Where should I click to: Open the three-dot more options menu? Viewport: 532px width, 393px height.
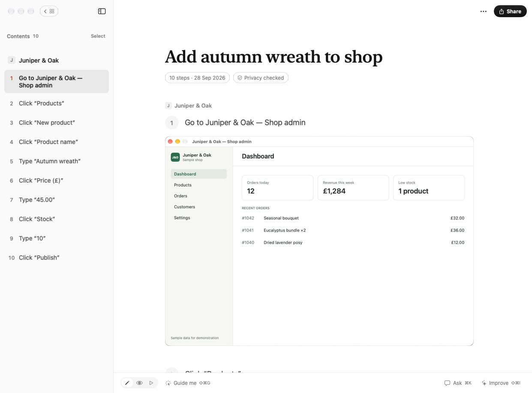click(x=483, y=12)
